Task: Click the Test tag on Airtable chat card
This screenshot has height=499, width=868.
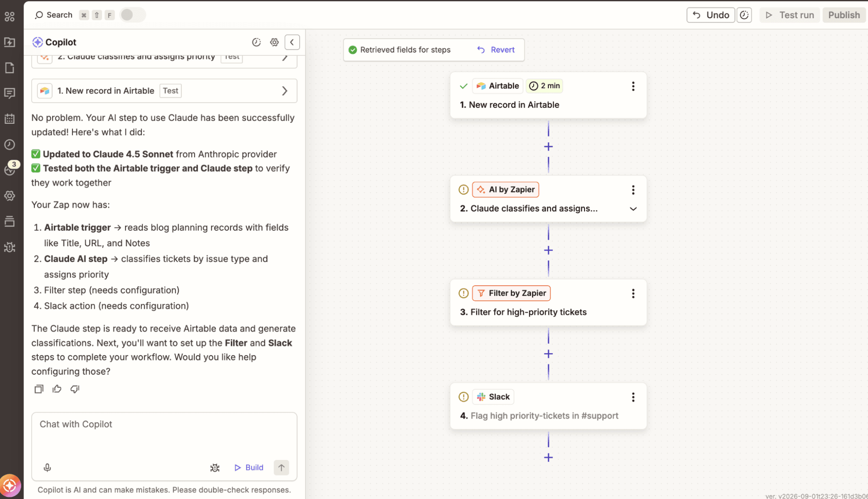Action: [x=171, y=91]
